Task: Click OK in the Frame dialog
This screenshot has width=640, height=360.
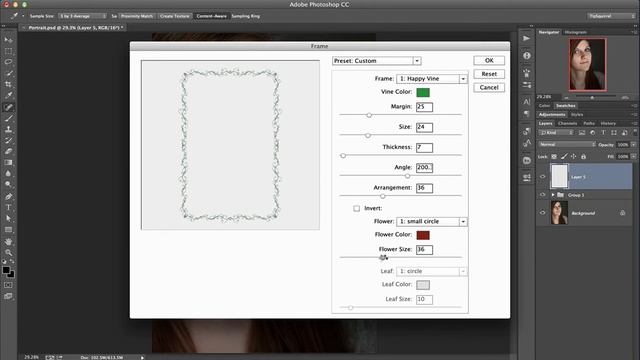Action: (489, 60)
